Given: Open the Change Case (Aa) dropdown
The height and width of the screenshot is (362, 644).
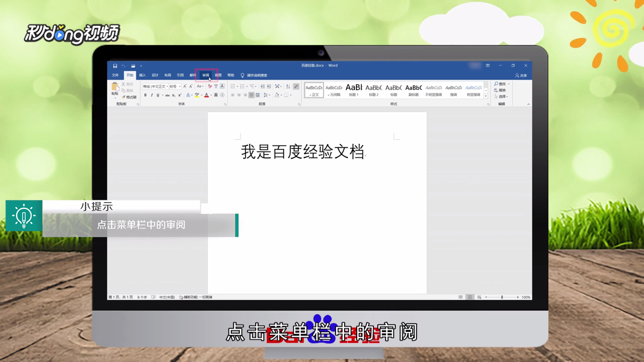Looking at the screenshot, I should click(200, 86).
